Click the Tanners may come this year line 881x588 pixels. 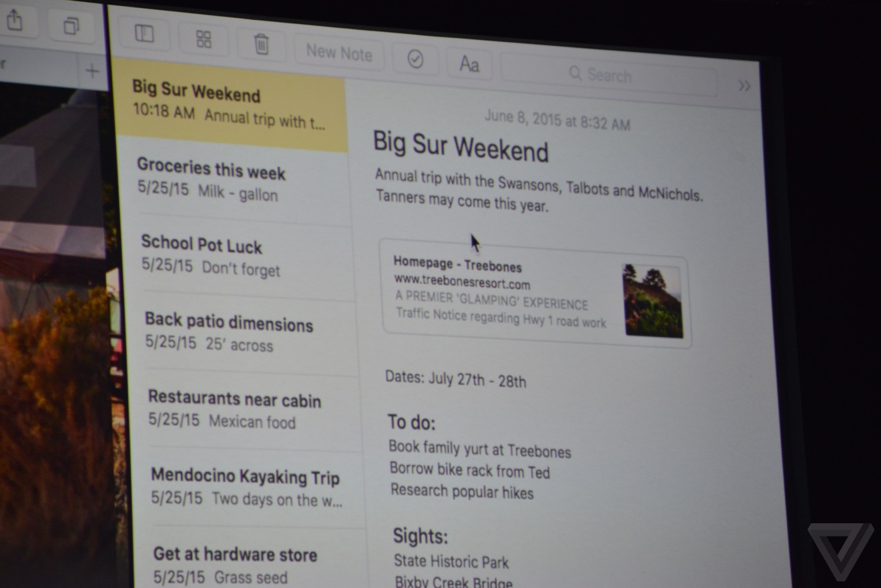(462, 200)
